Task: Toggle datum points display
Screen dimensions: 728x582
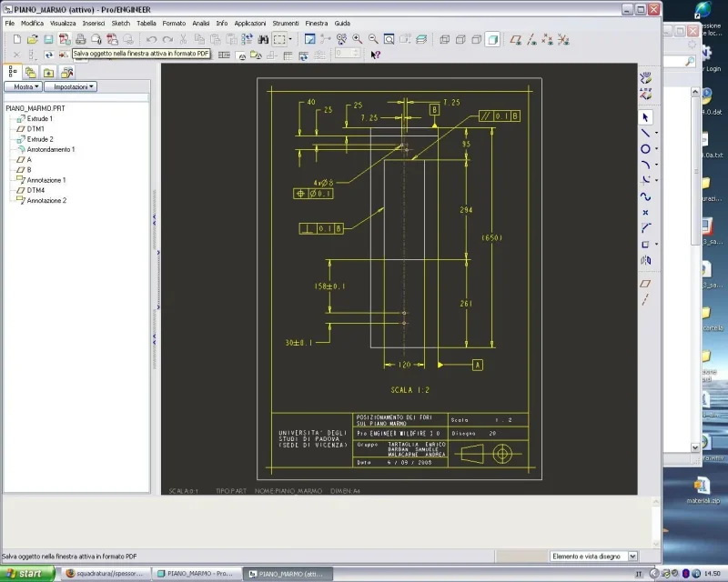Action: [x=548, y=39]
